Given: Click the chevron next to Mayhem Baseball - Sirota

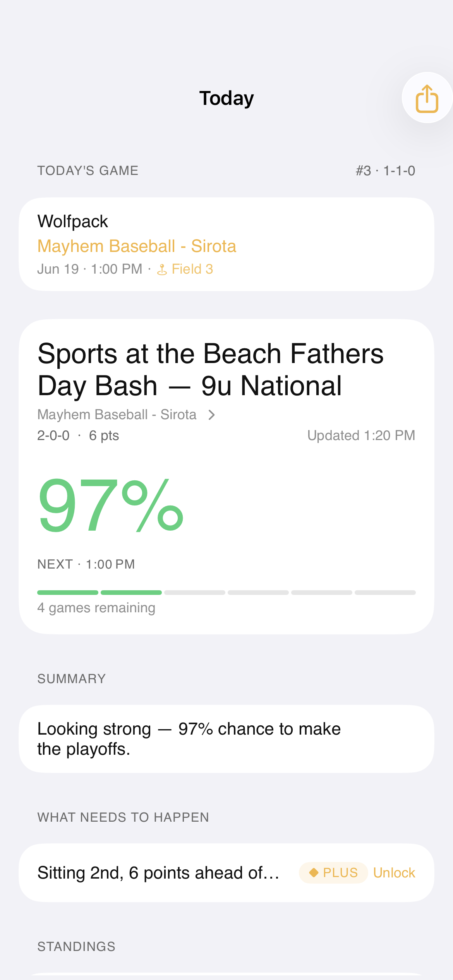Looking at the screenshot, I should click(x=211, y=415).
